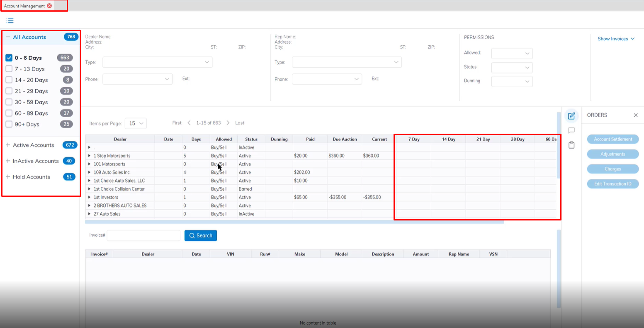The width and height of the screenshot is (644, 328).
Task: Click the clipboard icon in right sidebar
Action: click(x=571, y=145)
